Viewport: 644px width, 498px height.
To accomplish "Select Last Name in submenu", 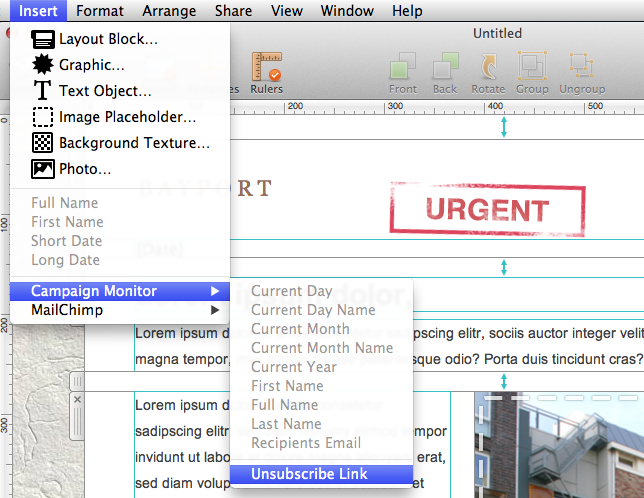I will pos(322,424).
